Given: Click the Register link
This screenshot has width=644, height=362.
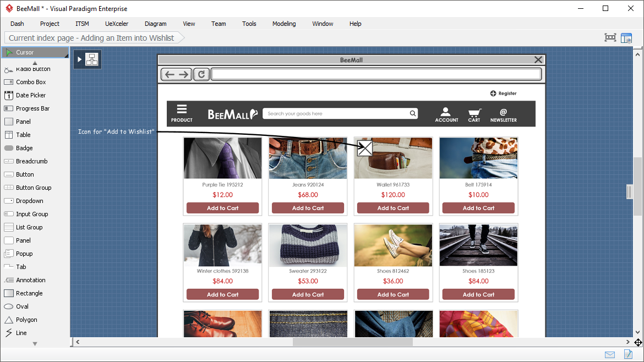Looking at the screenshot, I should click(503, 94).
